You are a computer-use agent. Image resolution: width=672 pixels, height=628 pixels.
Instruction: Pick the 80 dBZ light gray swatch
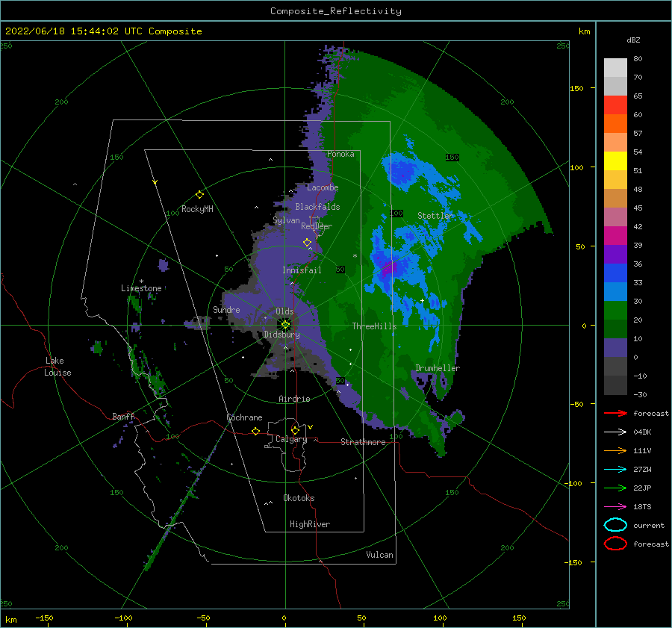click(615, 68)
